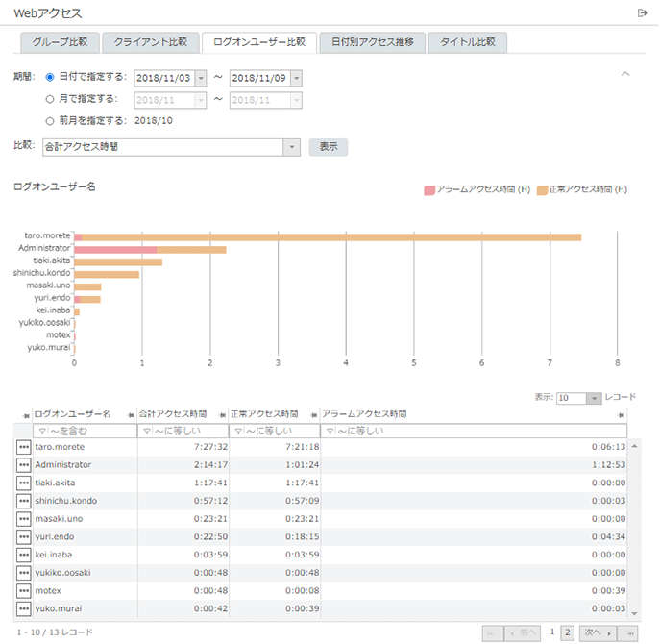The image size is (660, 644).
Task: Switch to the グループ比較 tab
Action: point(60,42)
